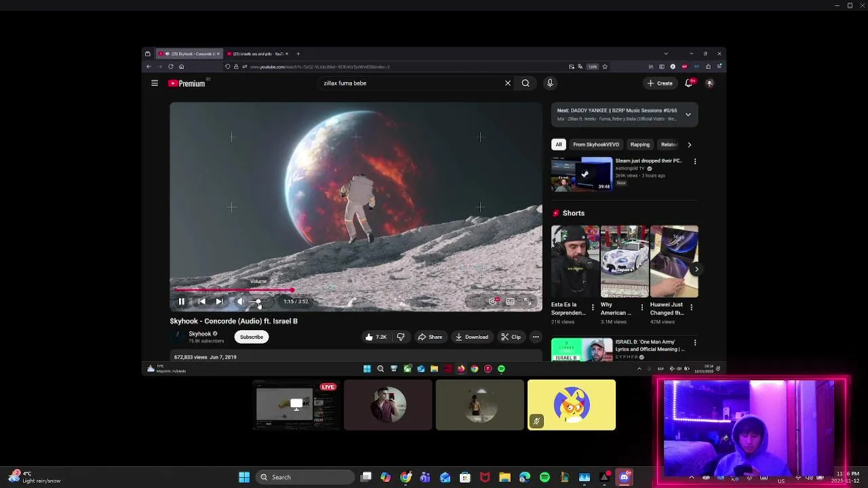Open options for 'ISRAEL B: One Man Army' video
This screenshot has width=868, height=488.
pyautogui.click(x=694, y=343)
